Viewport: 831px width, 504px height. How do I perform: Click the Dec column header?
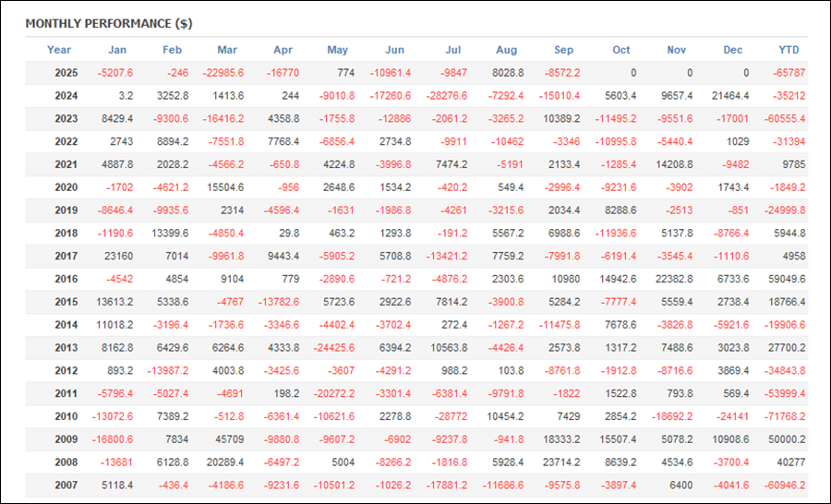pyautogui.click(x=733, y=50)
